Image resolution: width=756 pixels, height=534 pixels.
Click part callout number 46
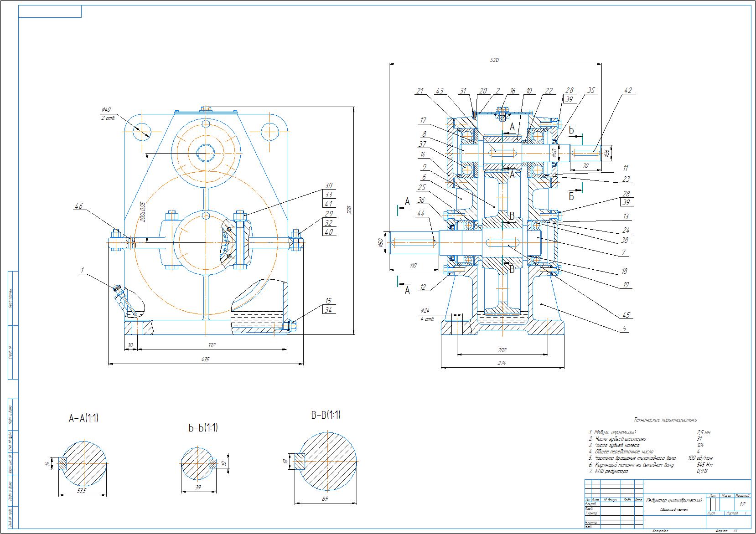coord(79,206)
